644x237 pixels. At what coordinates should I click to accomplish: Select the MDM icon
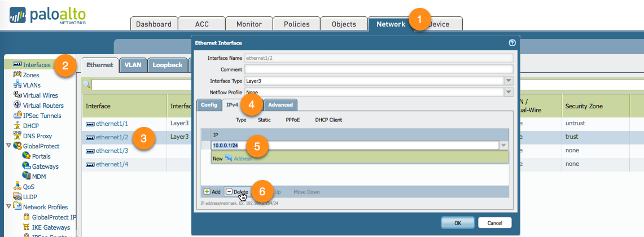(x=27, y=176)
